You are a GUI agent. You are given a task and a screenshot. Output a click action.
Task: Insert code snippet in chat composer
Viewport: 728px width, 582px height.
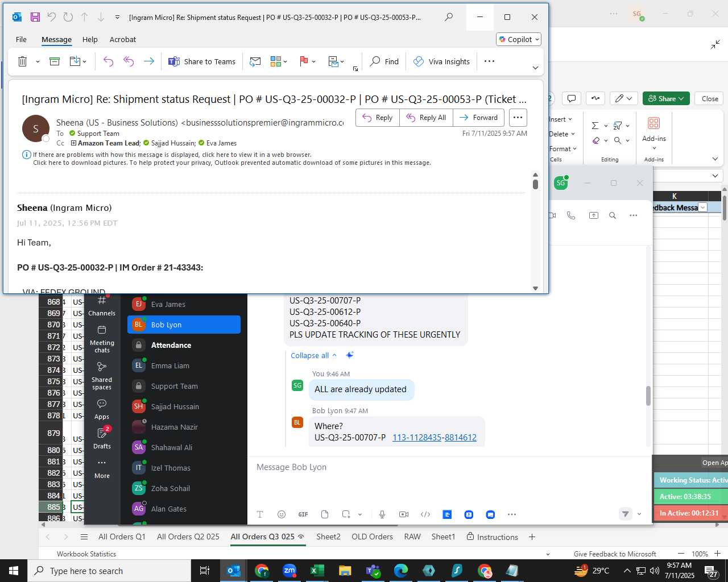(x=425, y=514)
